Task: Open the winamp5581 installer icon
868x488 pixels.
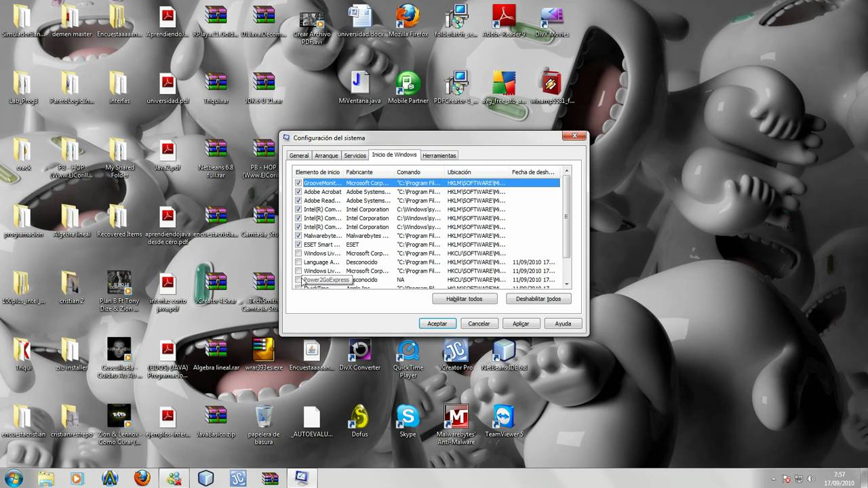Action: [552, 87]
